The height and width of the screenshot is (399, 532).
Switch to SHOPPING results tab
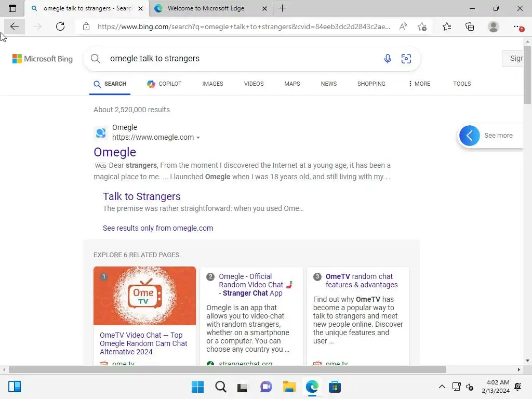371,84
